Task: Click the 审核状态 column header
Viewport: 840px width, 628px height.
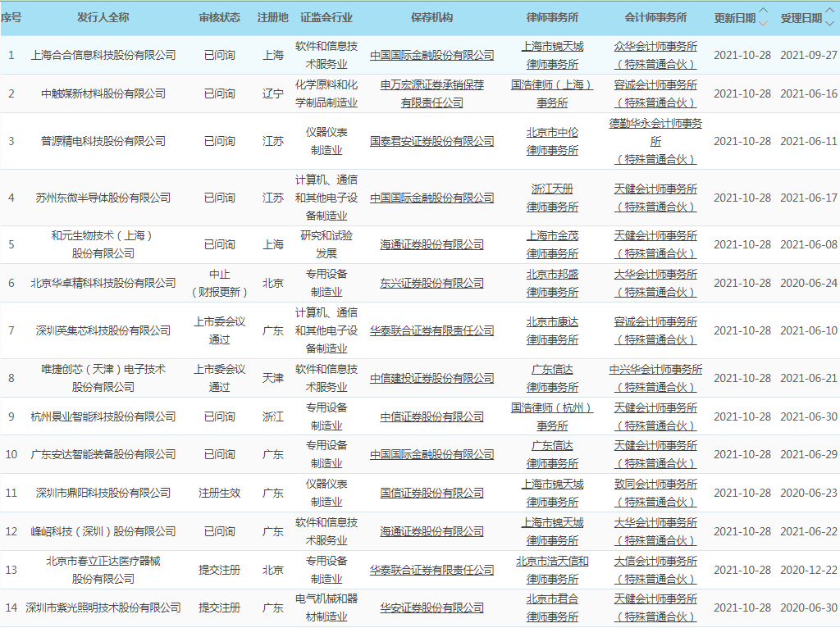Action: pos(220,17)
